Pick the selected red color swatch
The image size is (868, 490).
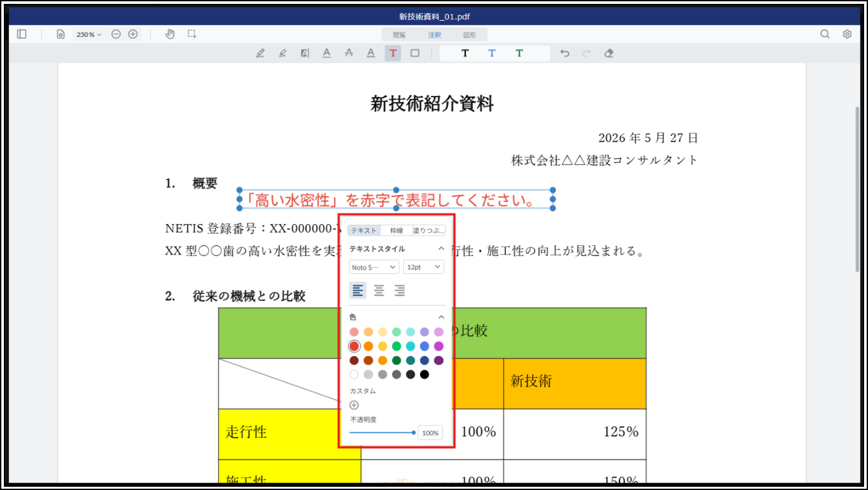354,346
